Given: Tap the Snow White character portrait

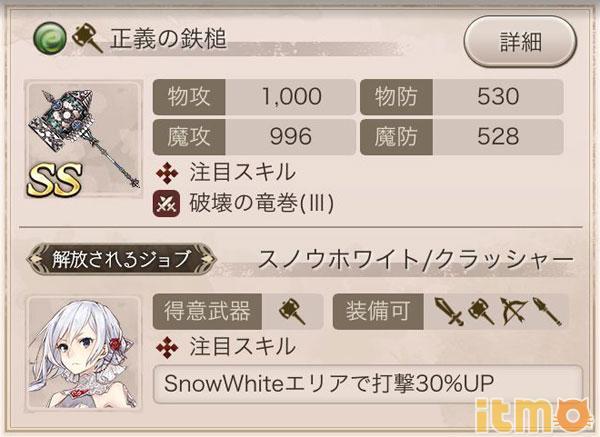Looking at the screenshot, I should 83,354.
